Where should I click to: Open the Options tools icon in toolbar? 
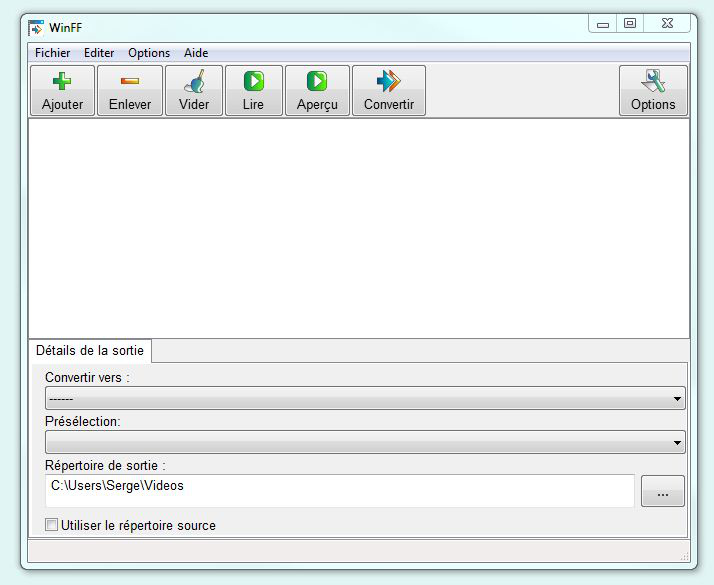tap(653, 82)
